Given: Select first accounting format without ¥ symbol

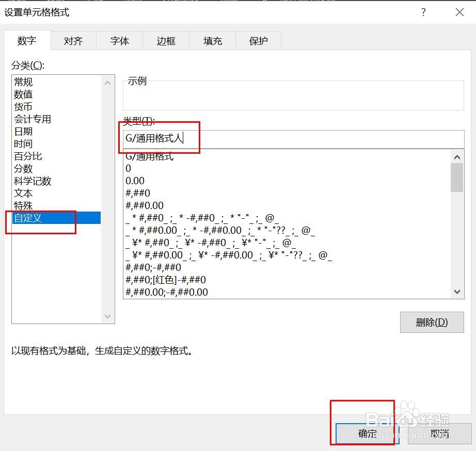Looking at the screenshot, I should [x=287, y=218].
